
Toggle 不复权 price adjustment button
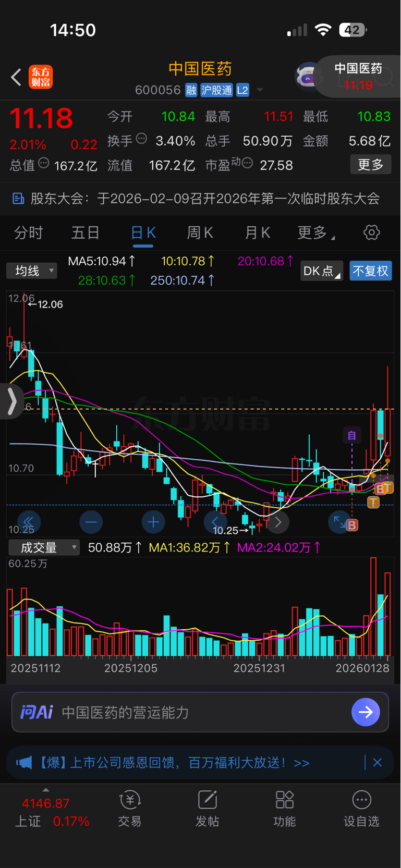(x=371, y=271)
